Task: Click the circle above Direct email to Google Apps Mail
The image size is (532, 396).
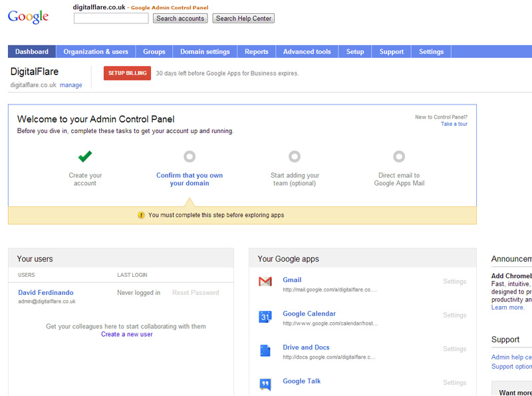Action: (399, 156)
